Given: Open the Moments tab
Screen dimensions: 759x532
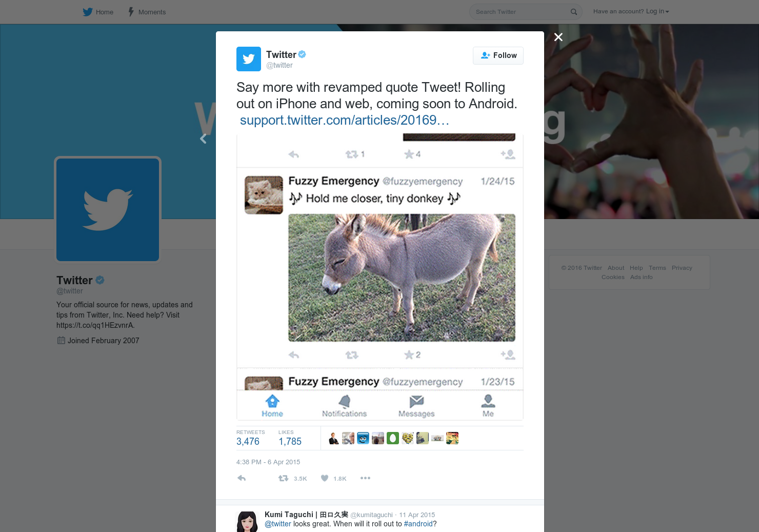Looking at the screenshot, I should point(147,12).
